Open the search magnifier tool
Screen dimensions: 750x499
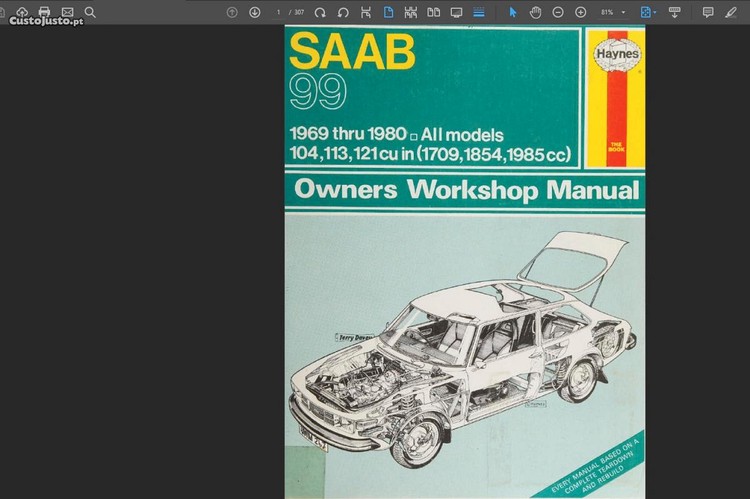(x=90, y=12)
